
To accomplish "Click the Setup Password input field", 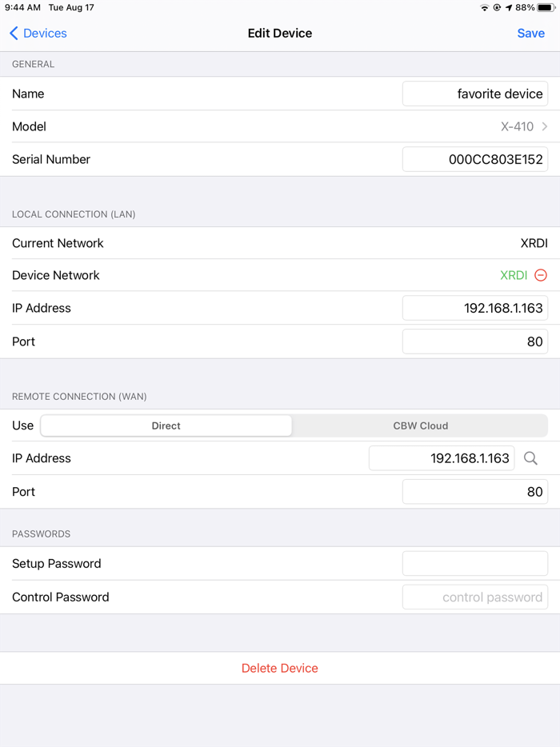I will [474, 563].
